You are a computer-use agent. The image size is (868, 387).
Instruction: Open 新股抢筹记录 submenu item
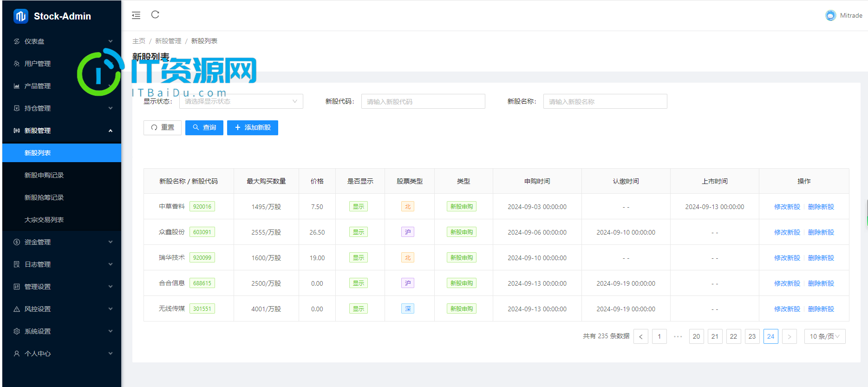coord(62,197)
